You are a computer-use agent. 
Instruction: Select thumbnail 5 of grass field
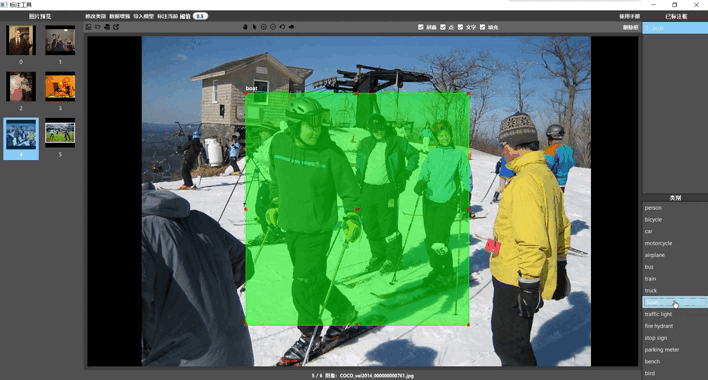60,133
